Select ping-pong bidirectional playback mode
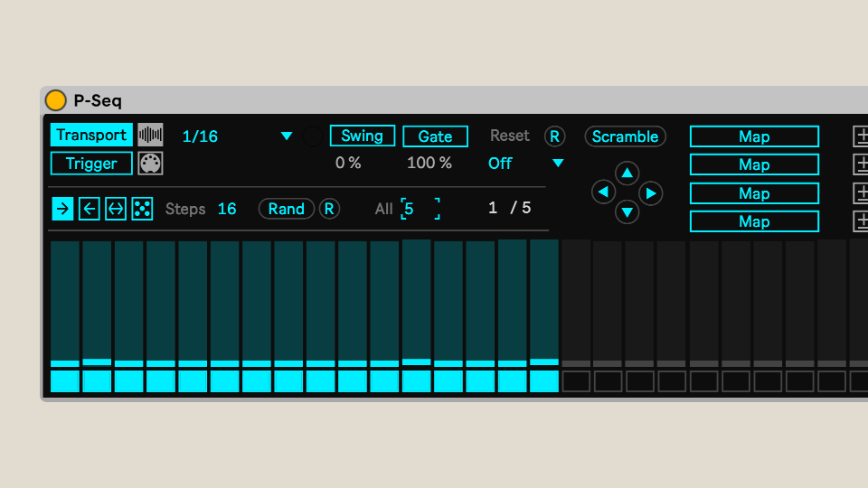868x488 pixels. [x=116, y=209]
